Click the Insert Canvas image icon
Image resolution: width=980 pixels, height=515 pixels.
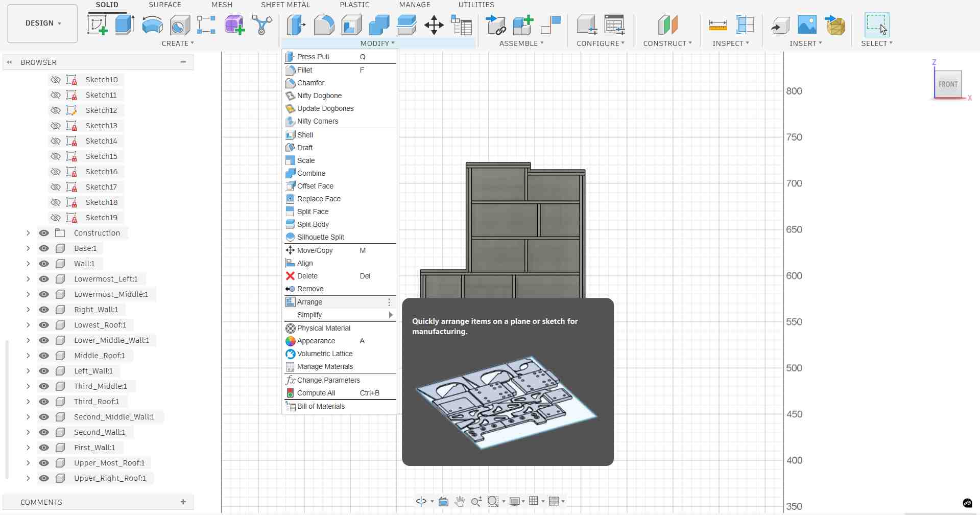point(806,25)
